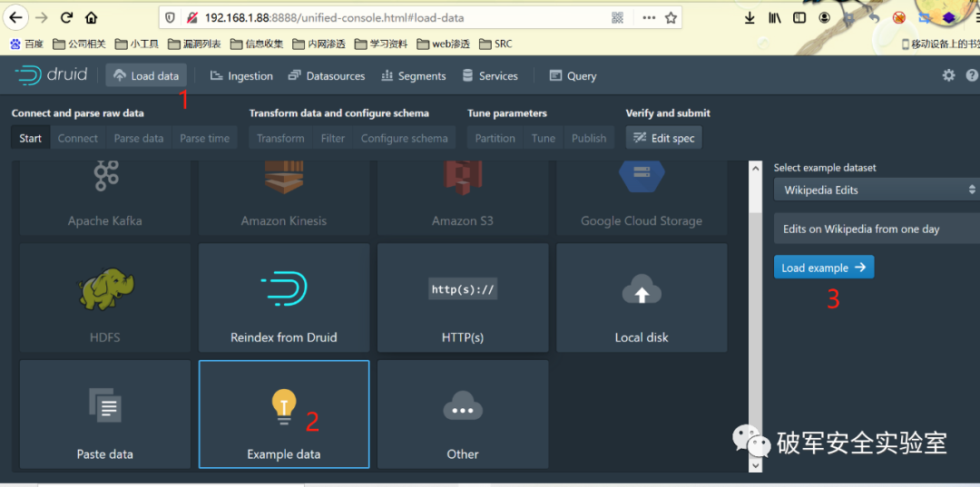Choose the Google Cloud Storage card
Screen dimensions: 980x487
point(642,198)
